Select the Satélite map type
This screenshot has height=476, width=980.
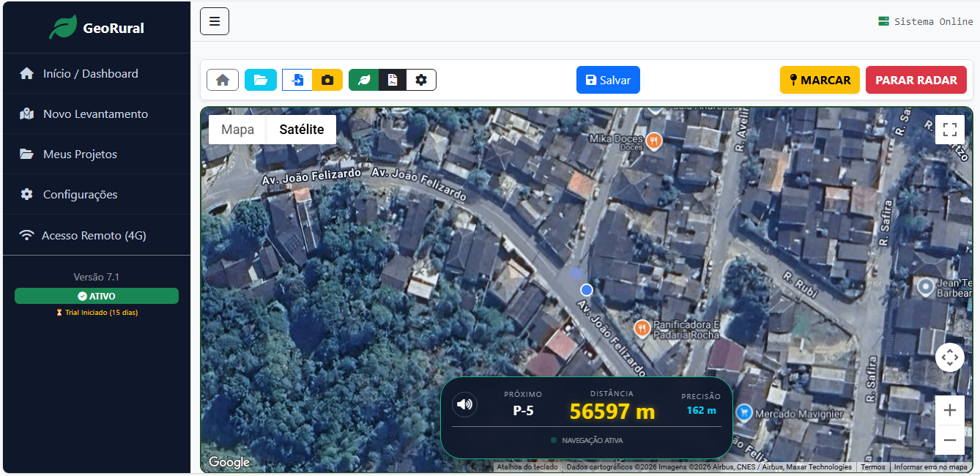[x=302, y=130]
